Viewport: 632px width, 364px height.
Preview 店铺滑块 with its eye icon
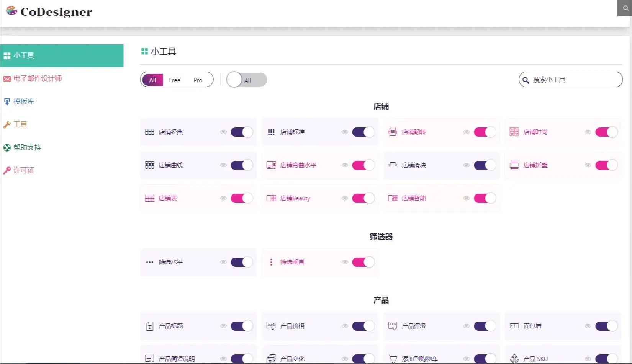tap(466, 165)
